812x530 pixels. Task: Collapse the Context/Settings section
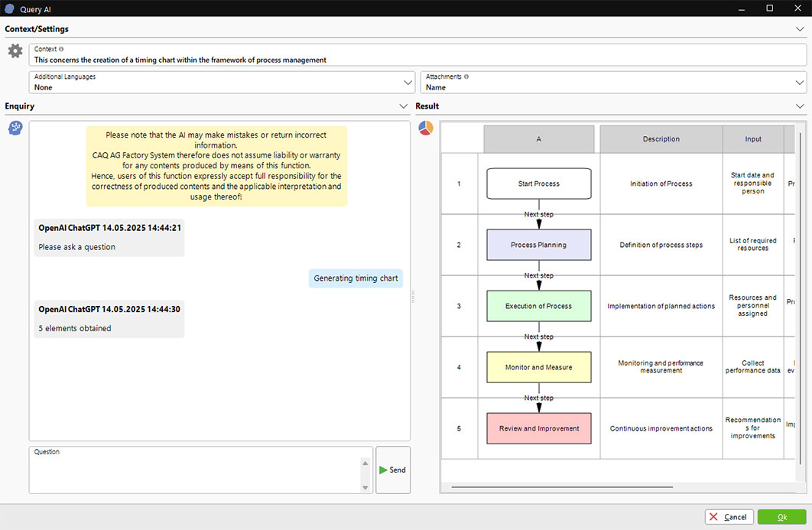[800, 29]
